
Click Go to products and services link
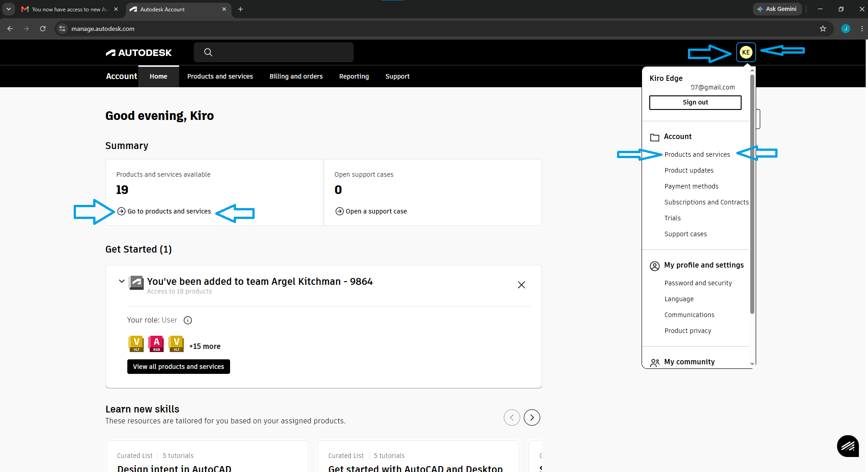pyautogui.click(x=164, y=211)
